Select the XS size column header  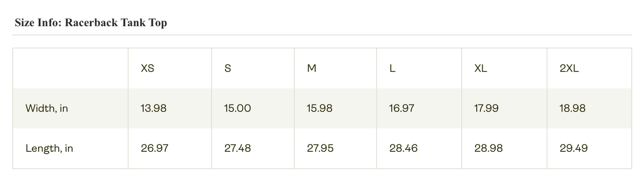pyautogui.click(x=148, y=69)
